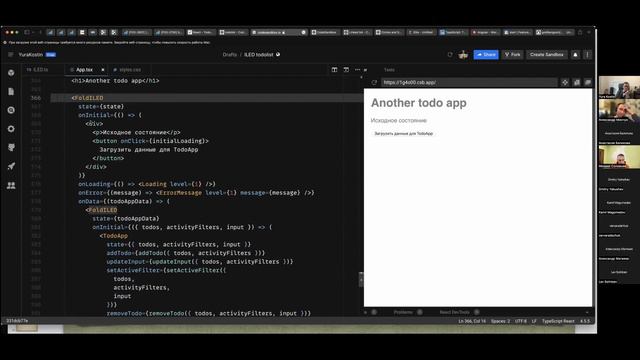The image size is (640, 360).
Task: Reload the preview with the refresh icon
Action: pyautogui.click(x=374, y=82)
